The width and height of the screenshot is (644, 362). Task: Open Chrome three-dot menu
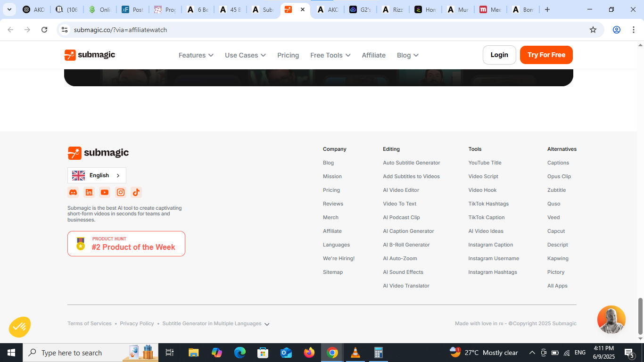point(634,30)
